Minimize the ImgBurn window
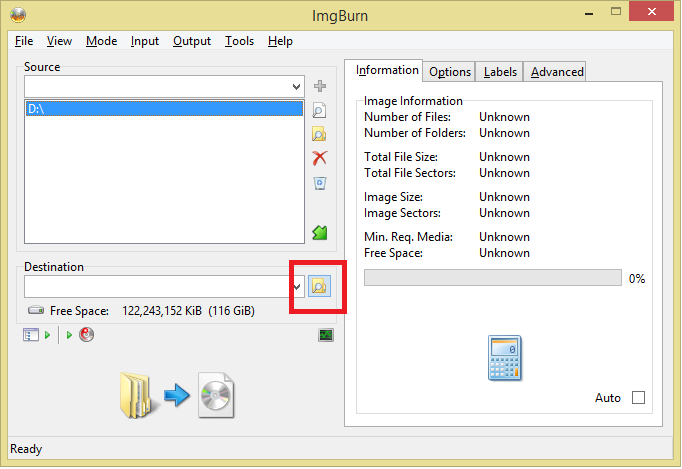 coord(589,13)
